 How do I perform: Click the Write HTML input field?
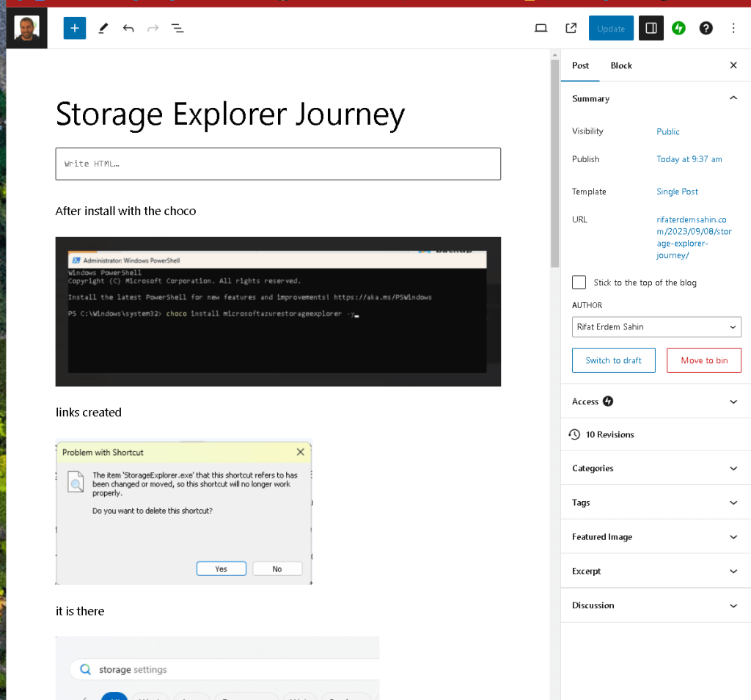click(x=278, y=164)
